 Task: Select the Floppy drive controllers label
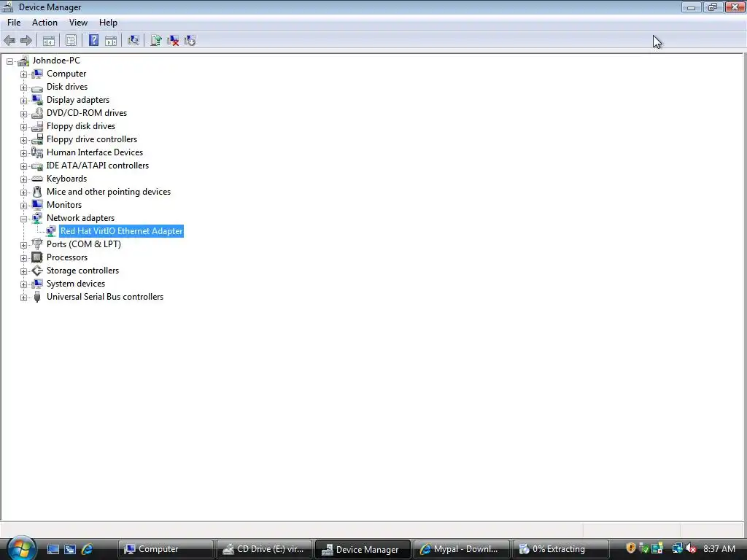(x=92, y=139)
